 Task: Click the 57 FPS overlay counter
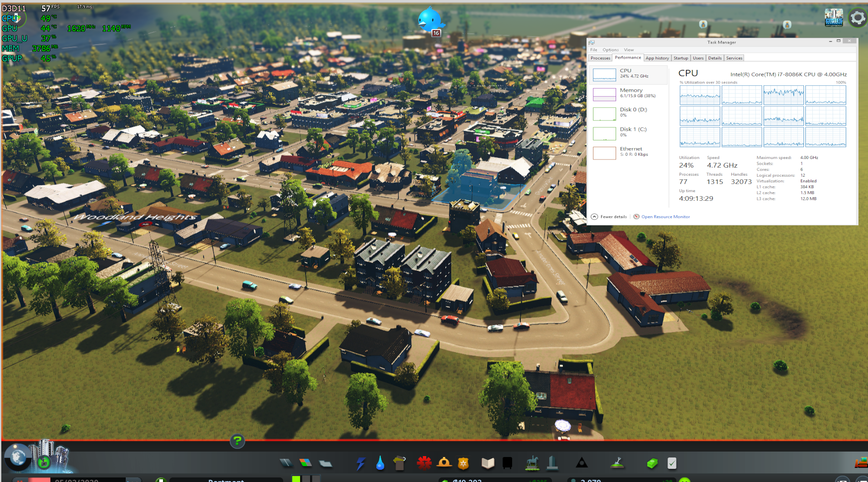[50, 8]
